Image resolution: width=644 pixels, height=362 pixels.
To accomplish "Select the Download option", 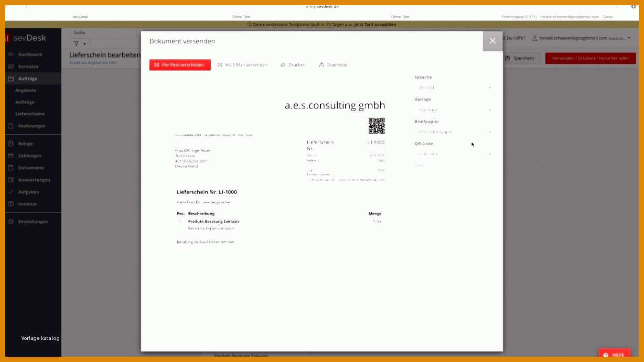I will point(333,65).
